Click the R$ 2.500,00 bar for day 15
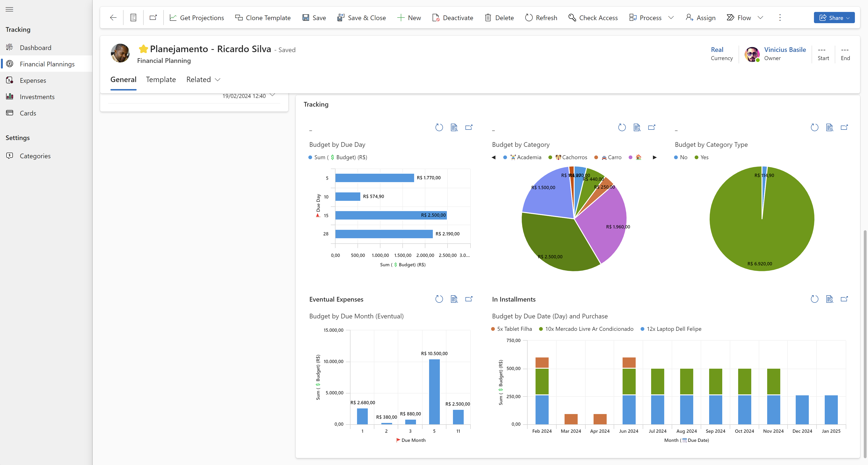This screenshot has height=465, width=868. tap(391, 215)
